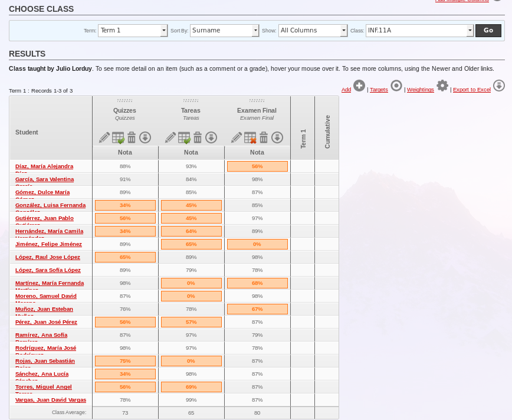Open student Gómez, Dulce María
Screen dimensions: 512x420
(x=42, y=192)
